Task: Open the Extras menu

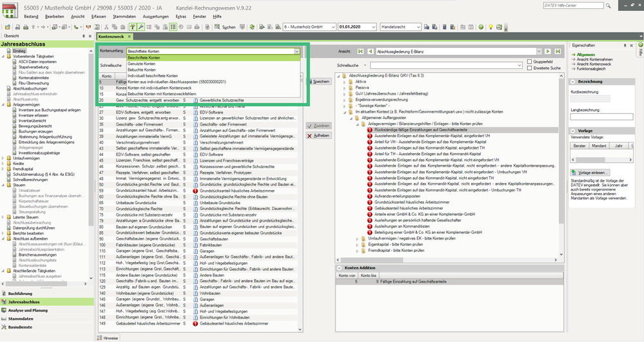Action: point(181,16)
